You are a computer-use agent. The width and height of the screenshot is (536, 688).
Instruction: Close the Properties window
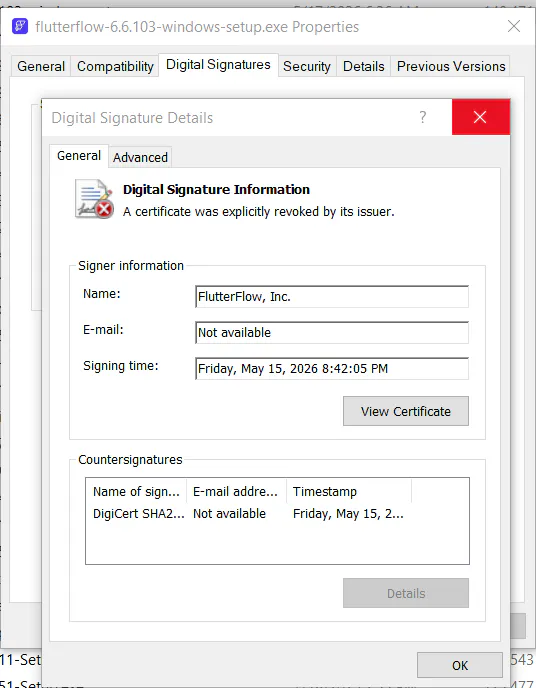(x=514, y=26)
